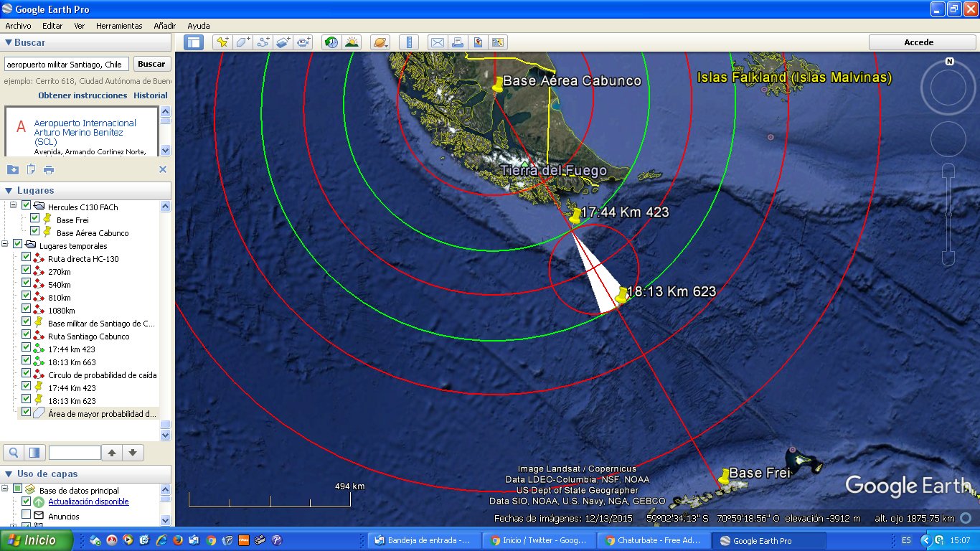
Task: View this location in Google Maps icon
Action: click(478, 42)
